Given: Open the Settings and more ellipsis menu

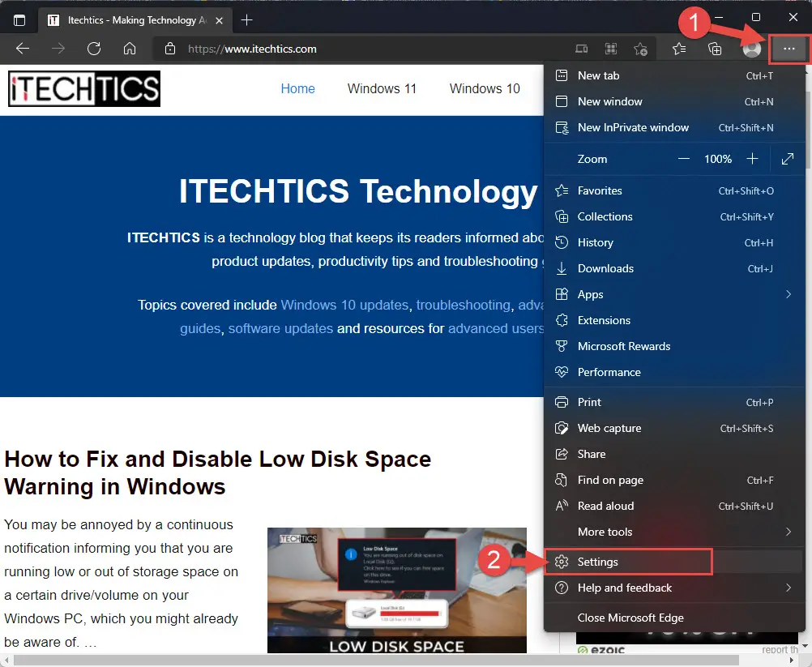Looking at the screenshot, I should click(788, 49).
